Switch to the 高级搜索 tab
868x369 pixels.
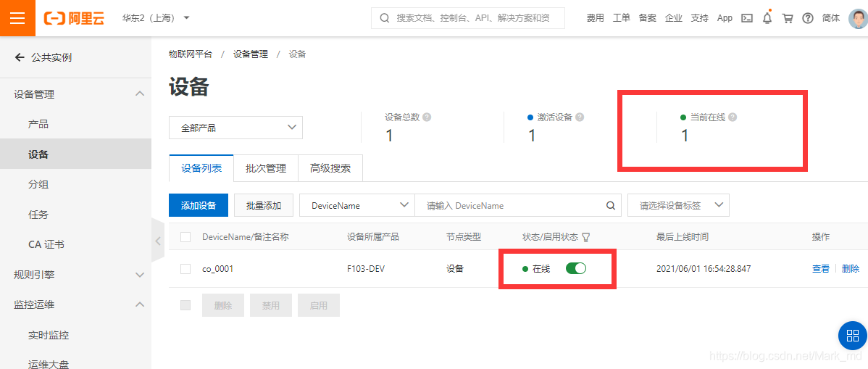[x=330, y=168]
